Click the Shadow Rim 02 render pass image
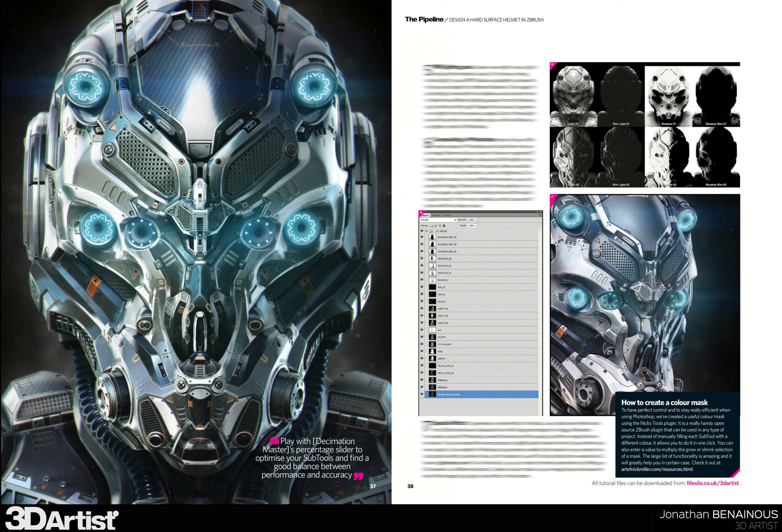Image resolution: width=782 pixels, height=532 pixels. click(x=716, y=157)
